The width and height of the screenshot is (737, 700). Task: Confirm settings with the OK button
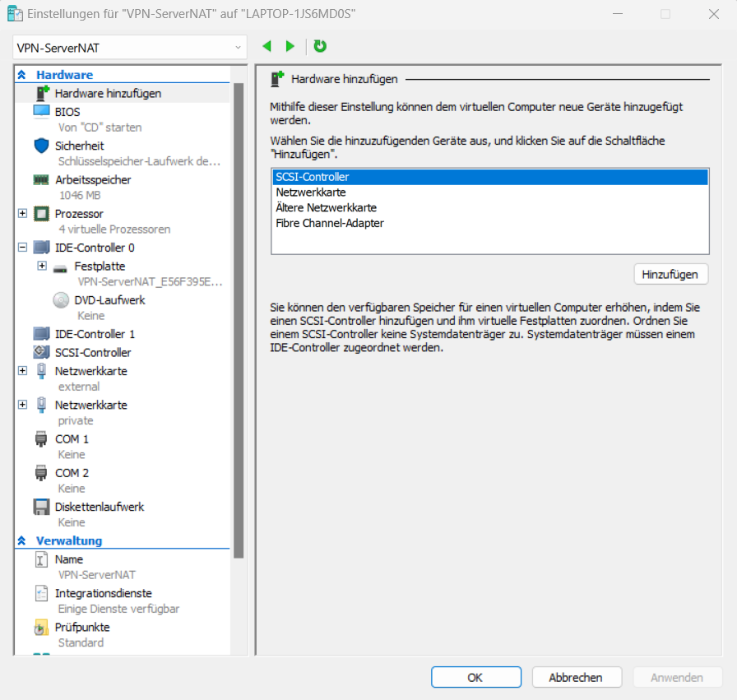(475, 678)
